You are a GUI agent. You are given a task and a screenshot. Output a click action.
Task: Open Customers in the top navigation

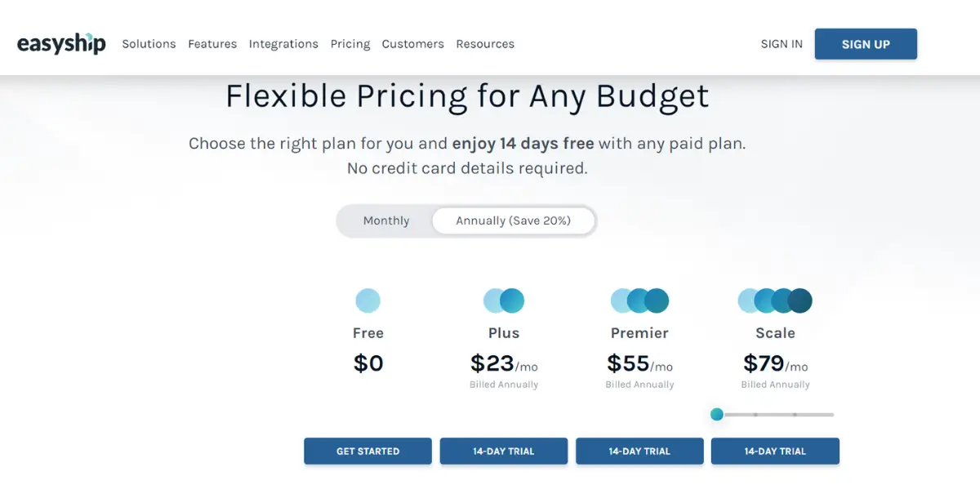pyautogui.click(x=413, y=44)
